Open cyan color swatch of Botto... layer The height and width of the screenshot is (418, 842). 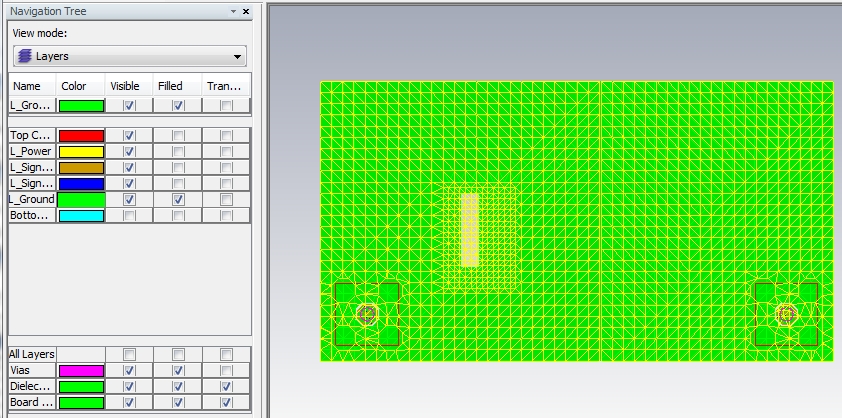[x=81, y=216]
